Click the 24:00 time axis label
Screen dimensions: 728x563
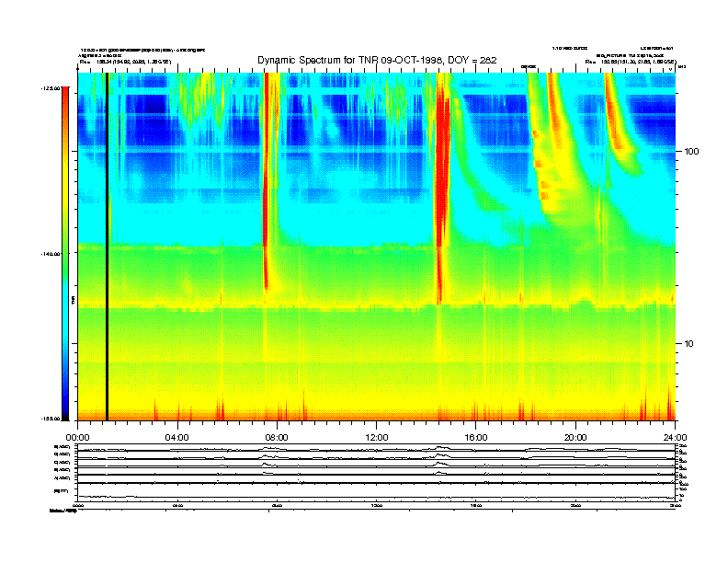point(675,438)
